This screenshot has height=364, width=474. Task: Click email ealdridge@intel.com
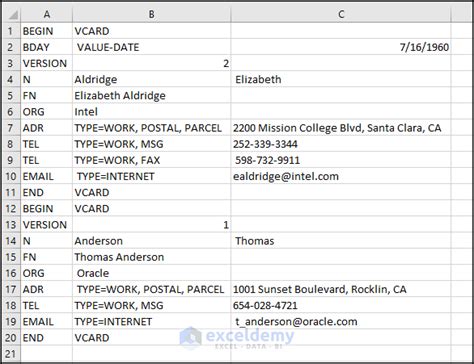[341, 176]
